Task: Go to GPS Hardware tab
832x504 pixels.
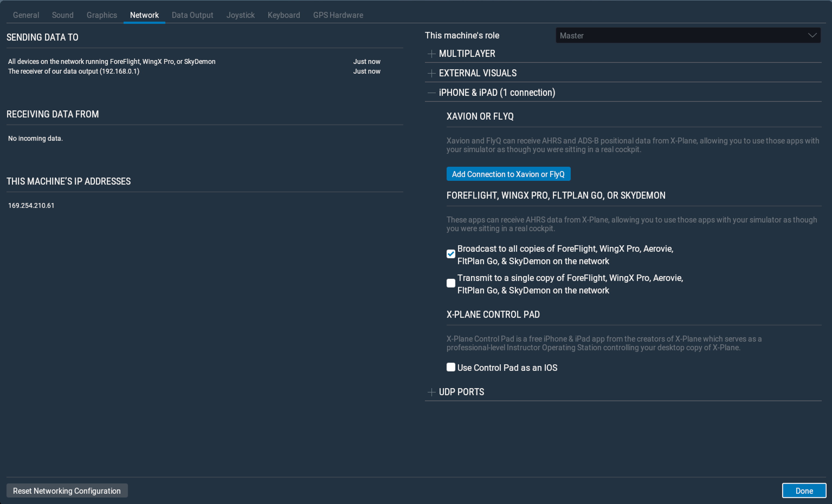Action: (338, 15)
